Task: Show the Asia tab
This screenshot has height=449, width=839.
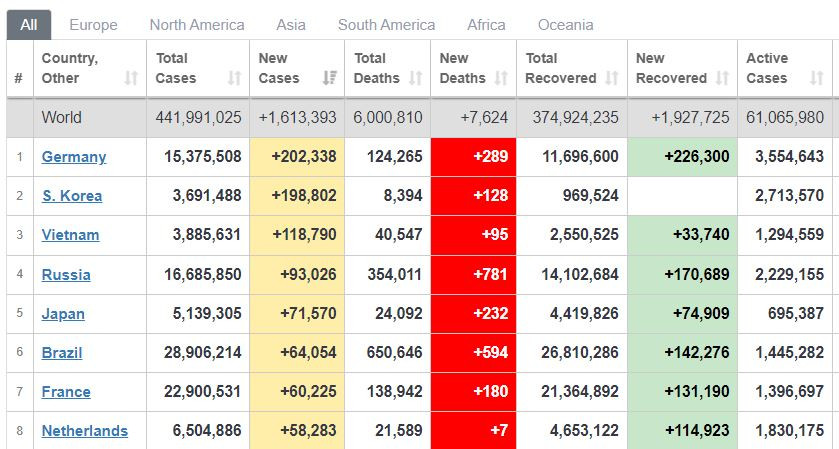Action: pyautogui.click(x=291, y=25)
